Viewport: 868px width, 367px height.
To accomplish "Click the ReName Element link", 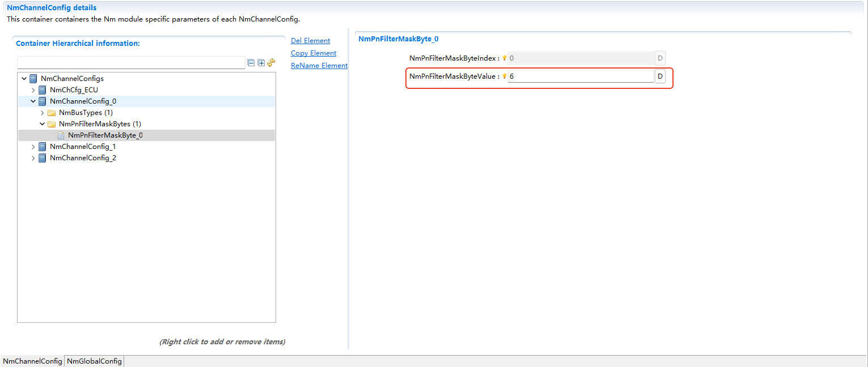I will 319,66.
